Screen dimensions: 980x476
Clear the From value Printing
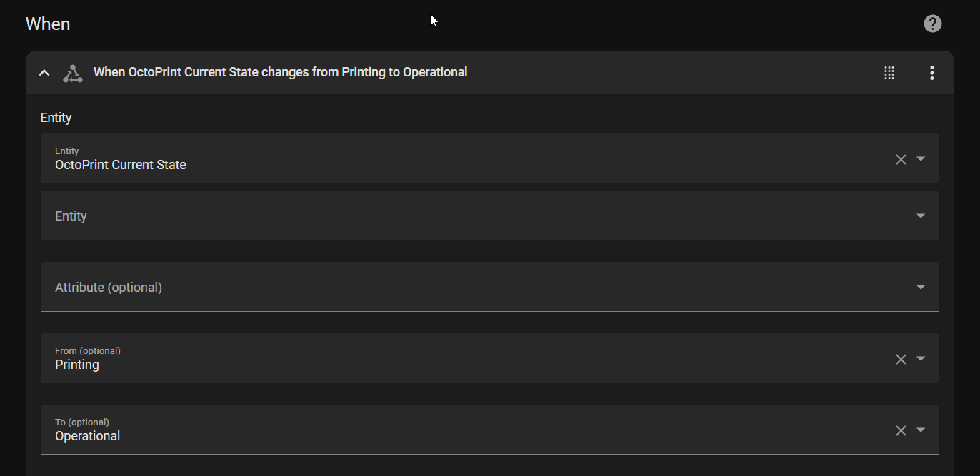(x=901, y=359)
